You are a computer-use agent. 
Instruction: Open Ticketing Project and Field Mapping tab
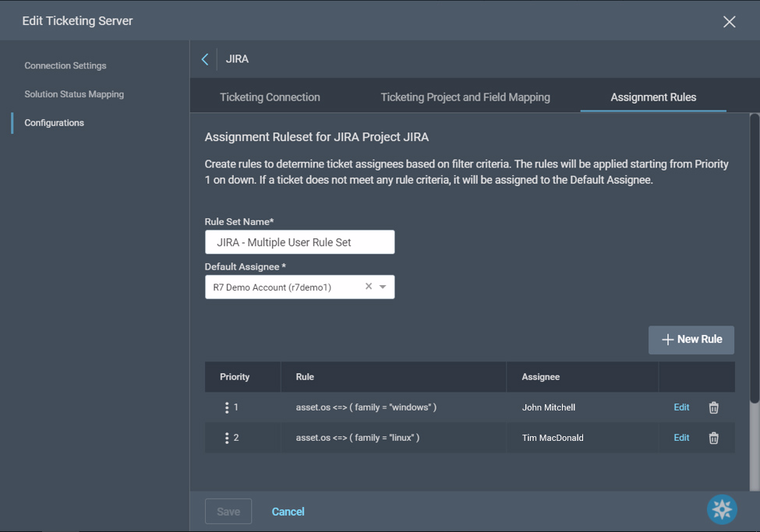(465, 97)
